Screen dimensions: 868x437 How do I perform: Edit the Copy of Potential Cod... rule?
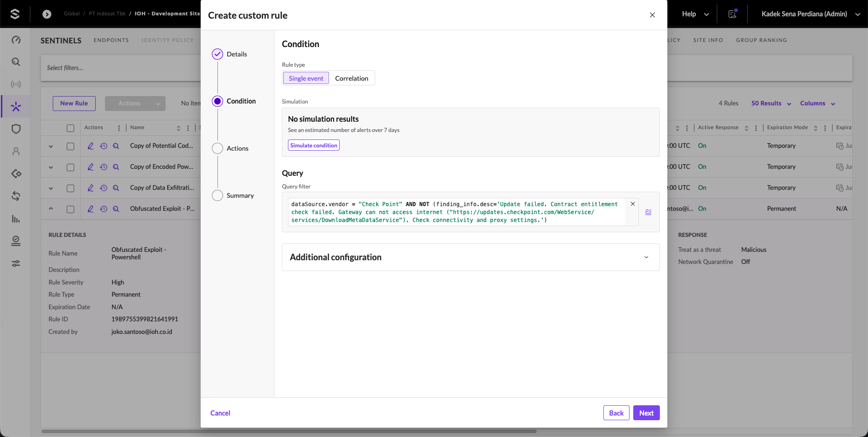pos(91,146)
